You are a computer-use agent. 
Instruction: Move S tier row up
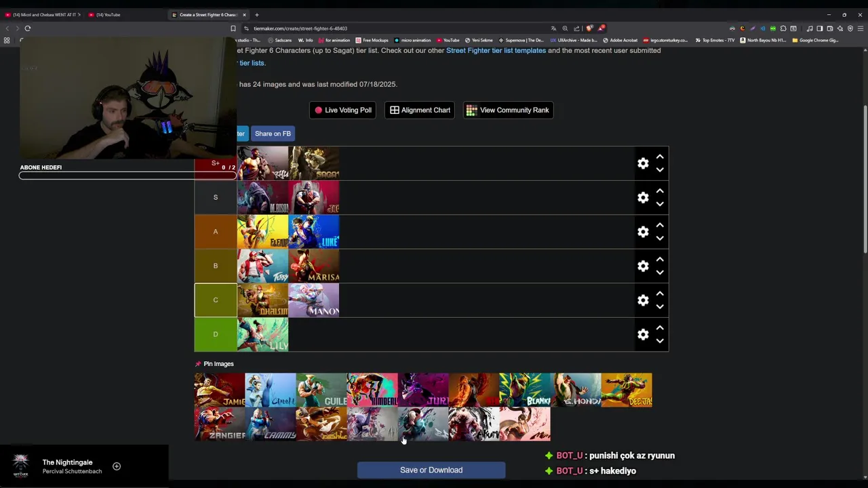[x=660, y=191]
